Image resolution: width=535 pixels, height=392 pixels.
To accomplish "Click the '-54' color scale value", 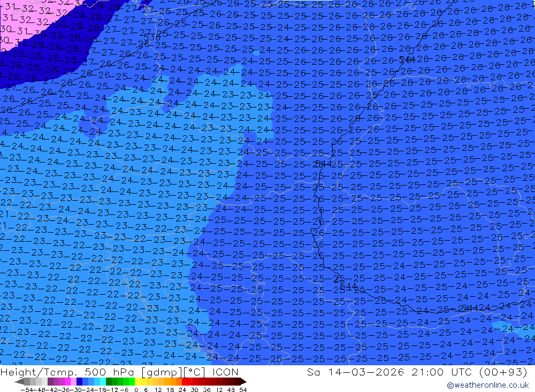I will pyautogui.click(x=27, y=390).
